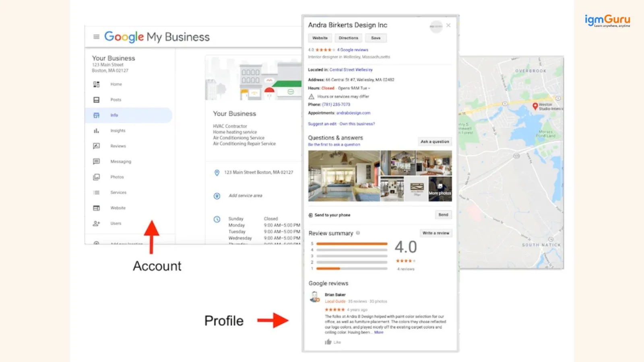Click the Website sidebar icon

tap(96, 208)
